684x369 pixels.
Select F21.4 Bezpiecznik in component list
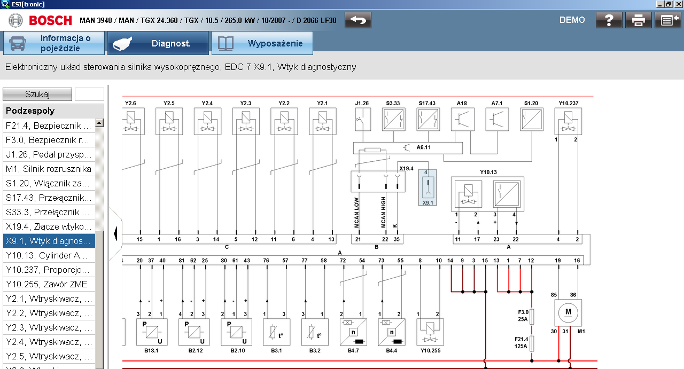pos(49,126)
